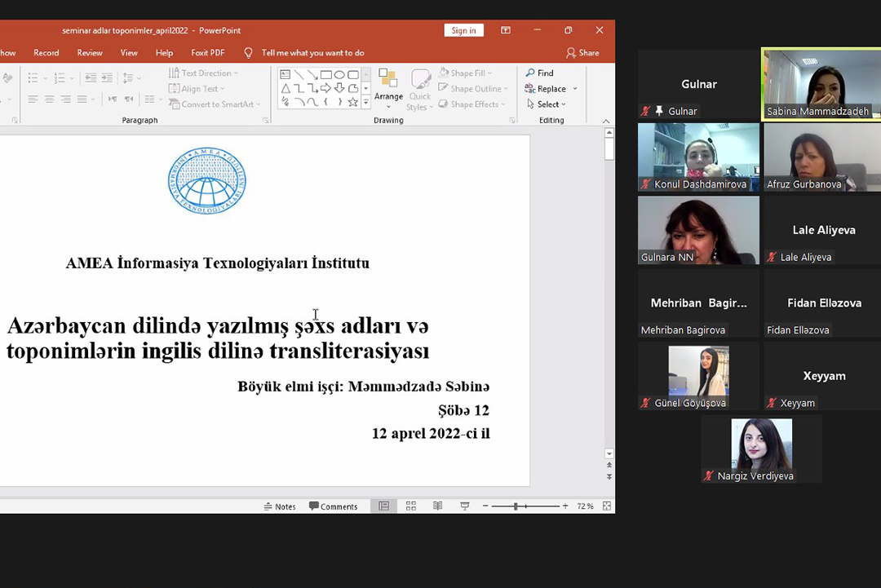Viewport: 881px width, 588px height.
Task: Pick the isosceles triangle shape
Action: [x=286, y=88]
